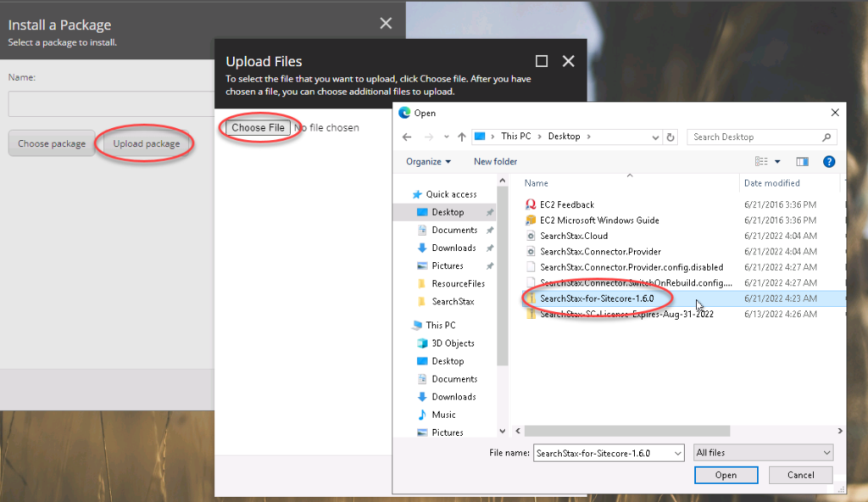Close the Install a Package dialog
The height and width of the screenshot is (502, 868).
386,23
